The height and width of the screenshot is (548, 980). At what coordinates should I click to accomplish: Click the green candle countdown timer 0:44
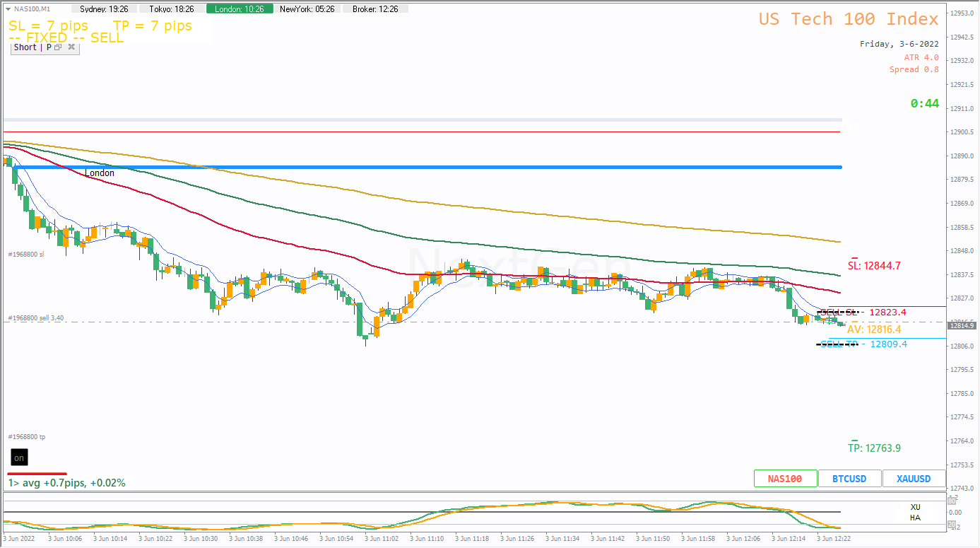pyautogui.click(x=925, y=103)
